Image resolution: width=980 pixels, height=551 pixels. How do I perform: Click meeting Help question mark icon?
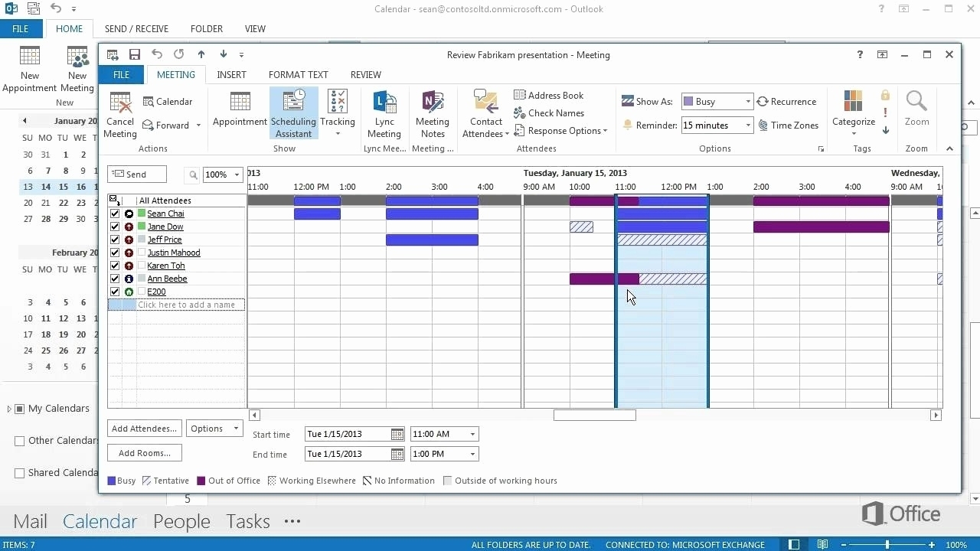[860, 54]
